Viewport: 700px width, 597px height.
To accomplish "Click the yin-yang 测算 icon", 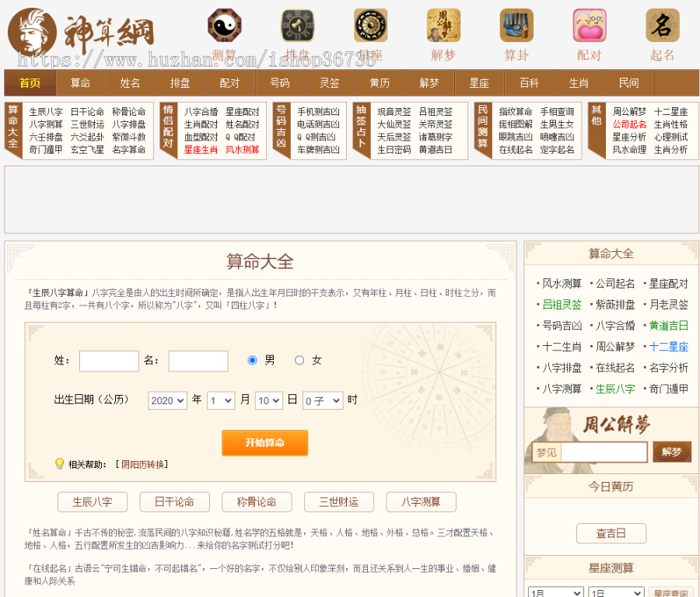I will click(224, 26).
